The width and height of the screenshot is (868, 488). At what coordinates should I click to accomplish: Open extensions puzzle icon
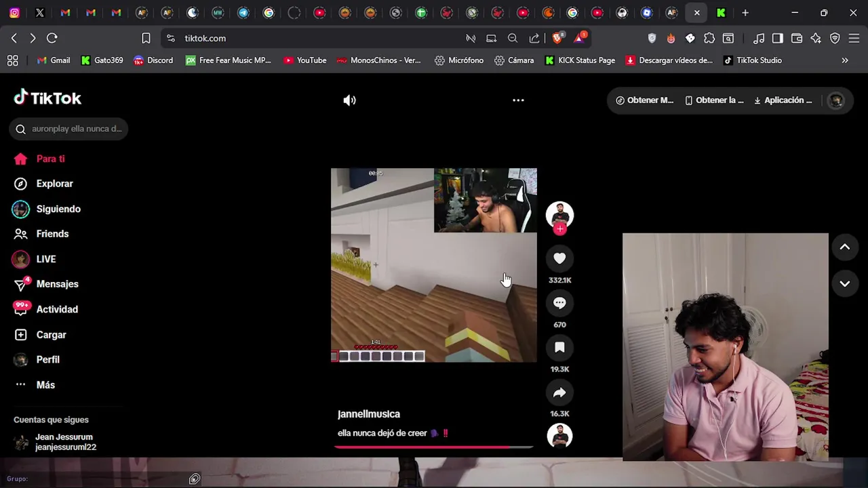(x=709, y=38)
